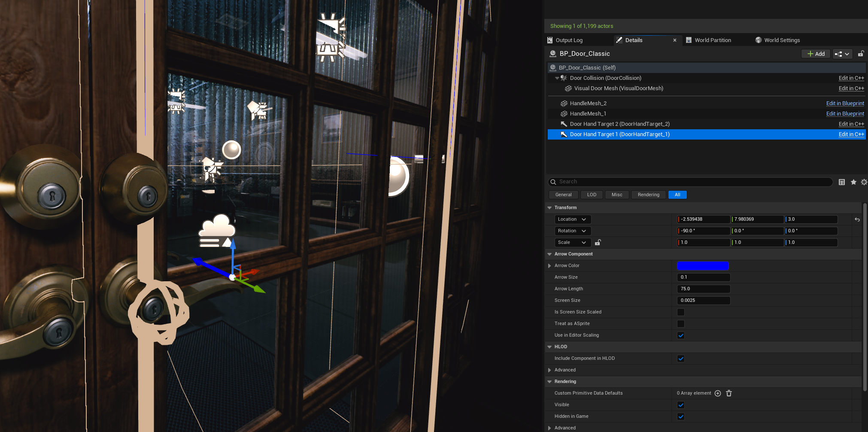Open details settings gear icon
868x432 pixels.
(864, 182)
